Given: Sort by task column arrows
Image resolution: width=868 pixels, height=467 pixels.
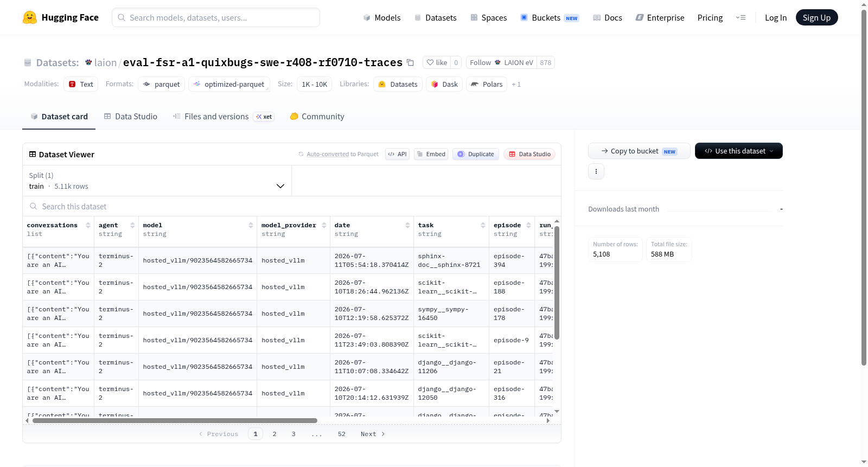Looking at the screenshot, I should click(483, 225).
